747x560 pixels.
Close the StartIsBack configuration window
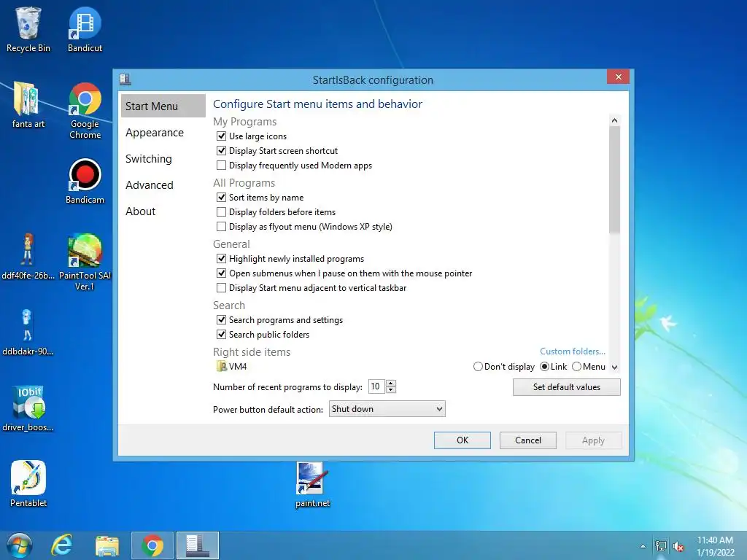(x=619, y=77)
